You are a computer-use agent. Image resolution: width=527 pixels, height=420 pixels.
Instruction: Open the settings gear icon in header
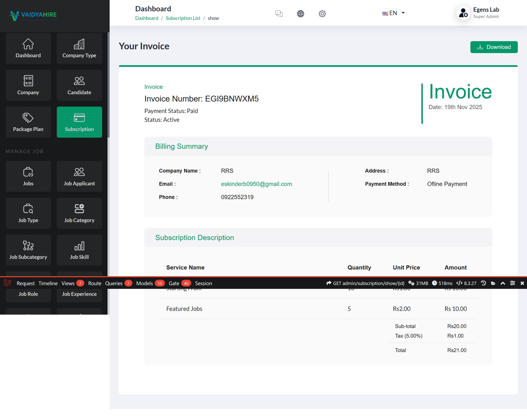point(322,14)
